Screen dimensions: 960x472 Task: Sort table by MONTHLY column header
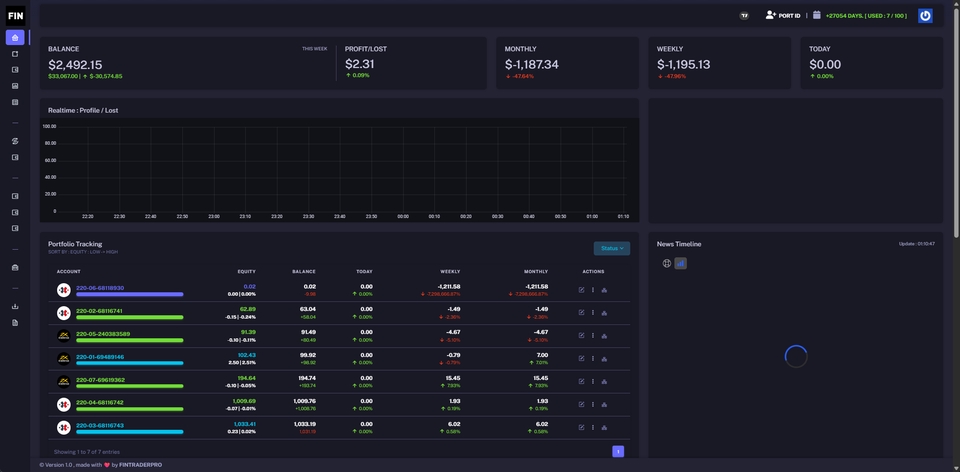pyautogui.click(x=536, y=272)
